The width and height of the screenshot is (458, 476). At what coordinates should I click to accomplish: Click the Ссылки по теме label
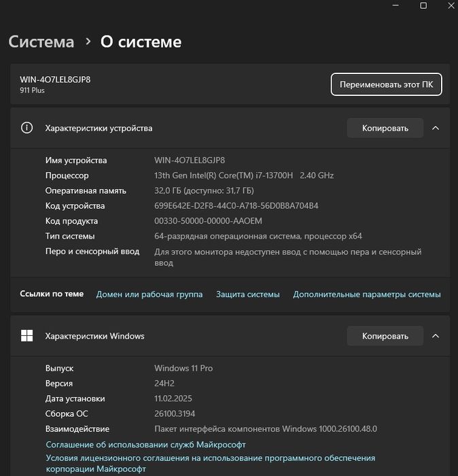[x=52, y=294]
